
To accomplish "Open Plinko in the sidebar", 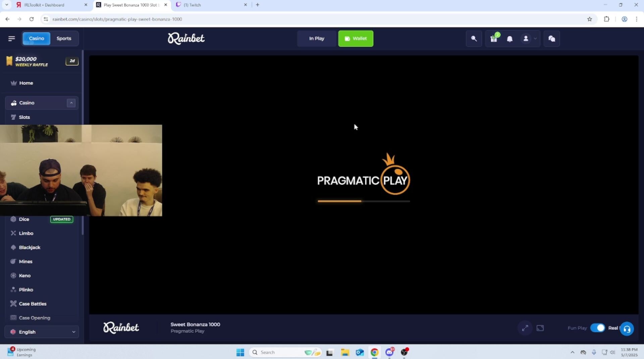I will 26,290.
